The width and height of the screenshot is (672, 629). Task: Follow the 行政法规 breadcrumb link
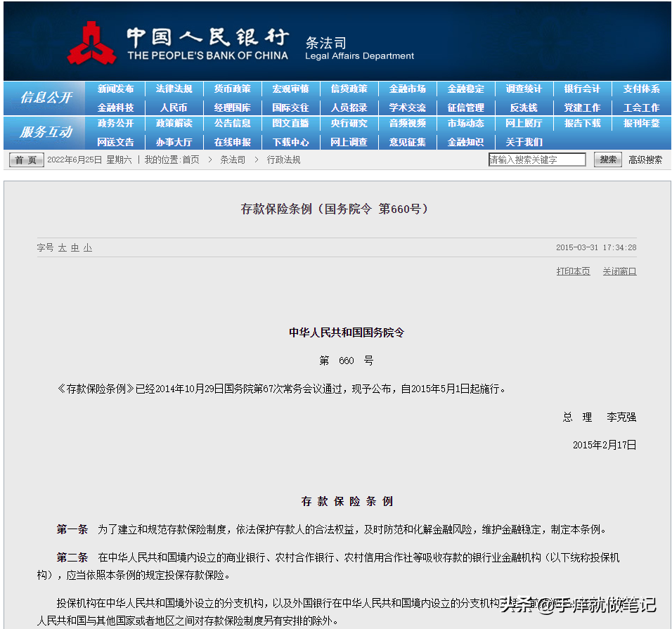click(x=283, y=160)
